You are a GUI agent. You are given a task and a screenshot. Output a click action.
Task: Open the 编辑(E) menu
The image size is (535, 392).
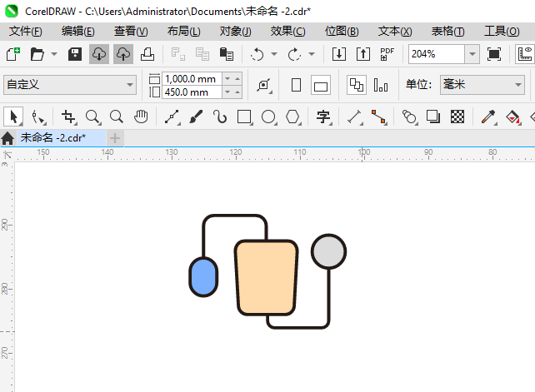tap(78, 32)
